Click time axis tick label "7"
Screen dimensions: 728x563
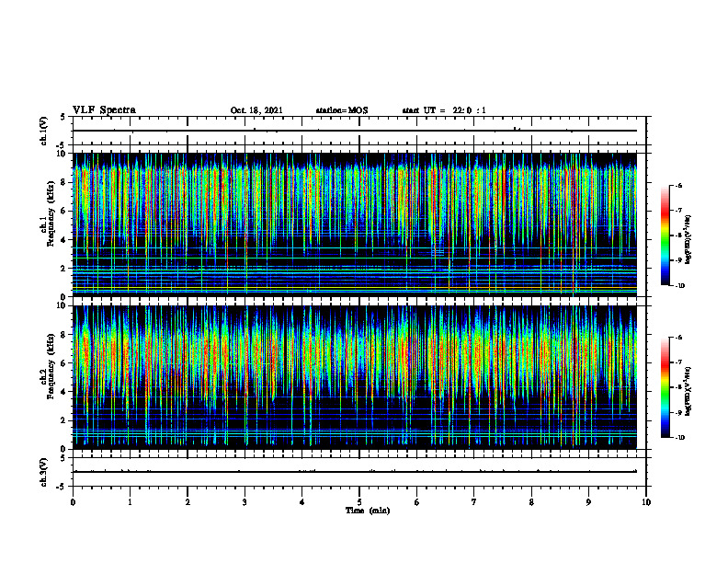[474, 502]
